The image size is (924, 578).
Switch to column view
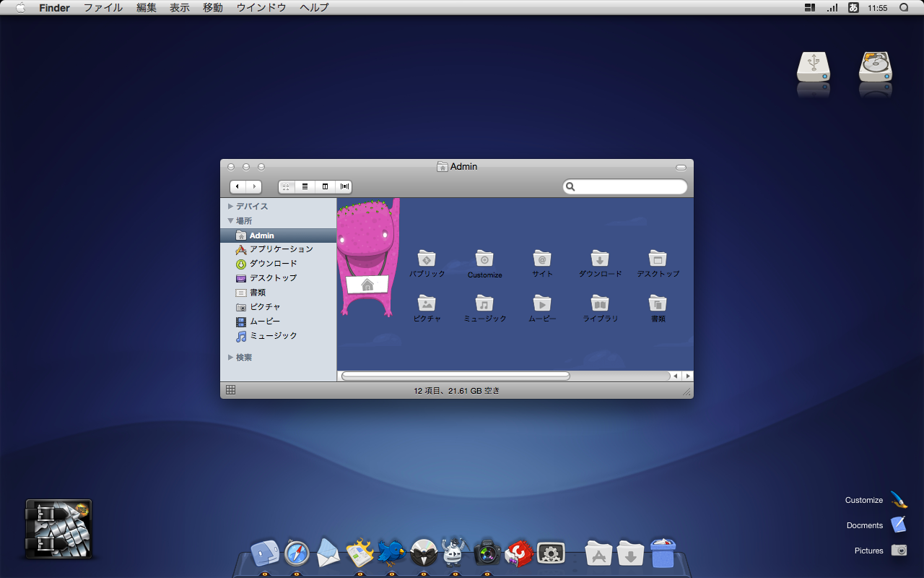point(325,186)
